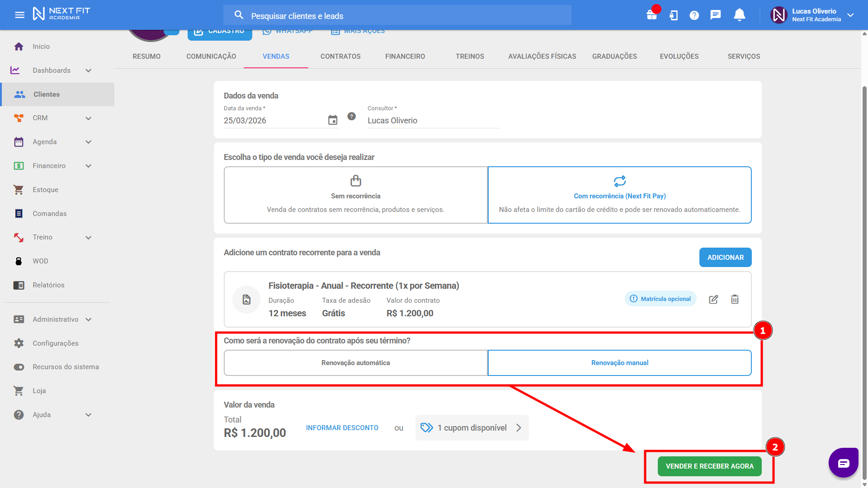Open the hamburger menu icon
The width and height of the screenshot is (868, 488).
[x=19, y=15]
